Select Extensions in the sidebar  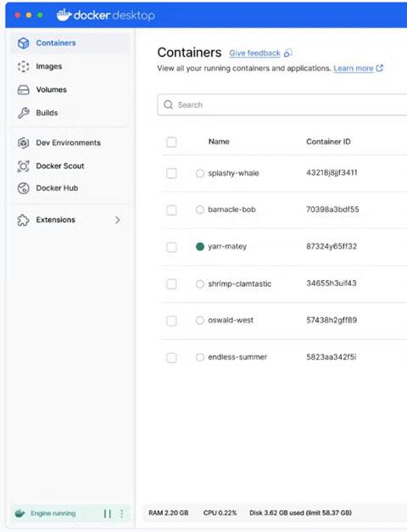tap(56, 220)
